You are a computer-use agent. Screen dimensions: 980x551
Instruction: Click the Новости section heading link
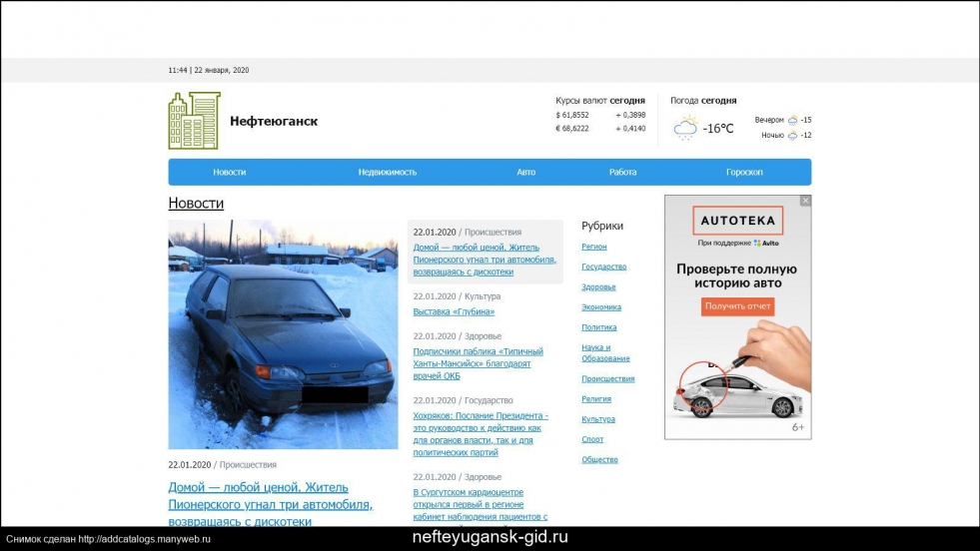[x=196, y=204]
